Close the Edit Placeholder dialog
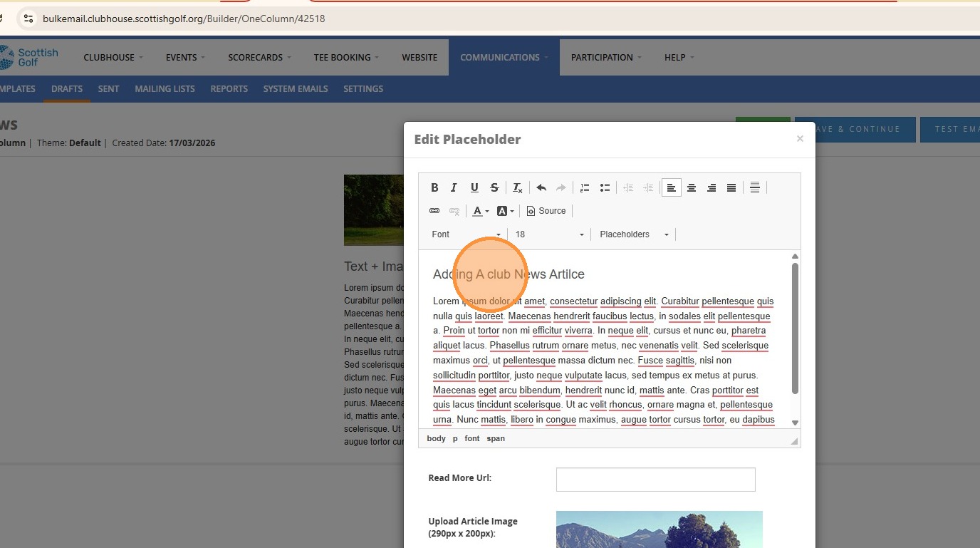 click(800, 139)
